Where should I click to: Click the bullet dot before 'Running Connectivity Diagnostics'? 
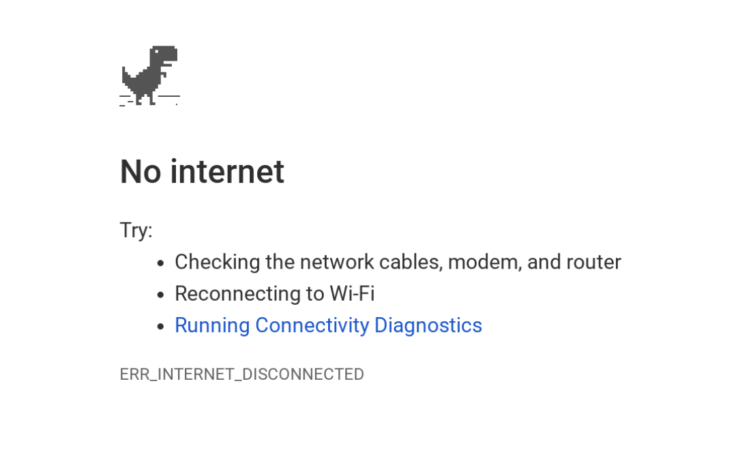160,326
